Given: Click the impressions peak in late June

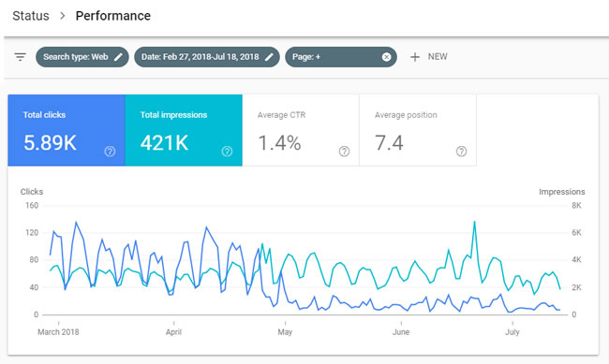Looking at the screenshot, I should click(474, 222).
